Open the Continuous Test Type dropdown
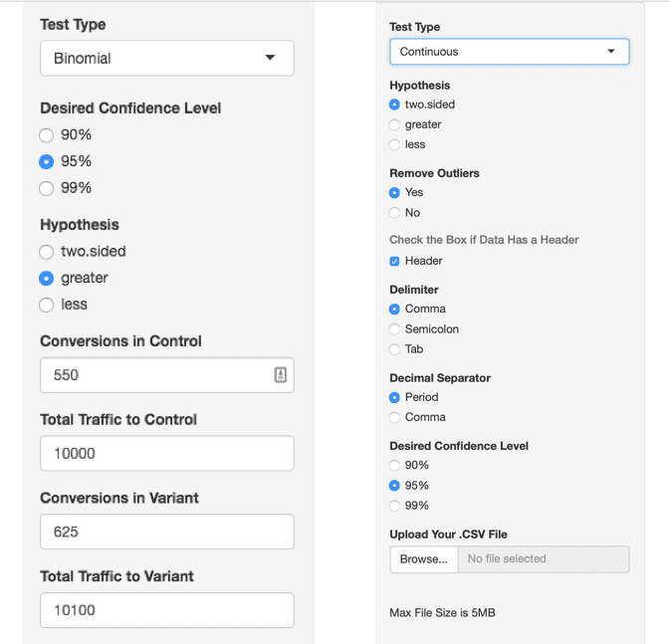Image resolution: width=669 pixels, height=644 pixels. pos(509,52)
